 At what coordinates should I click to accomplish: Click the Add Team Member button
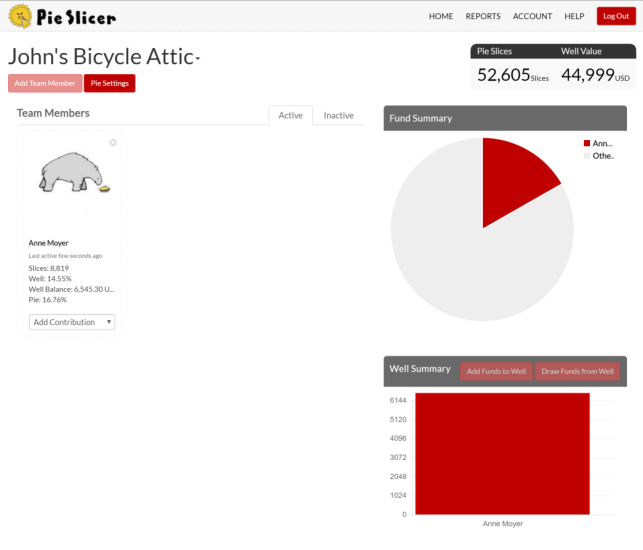tap(44, 83)
